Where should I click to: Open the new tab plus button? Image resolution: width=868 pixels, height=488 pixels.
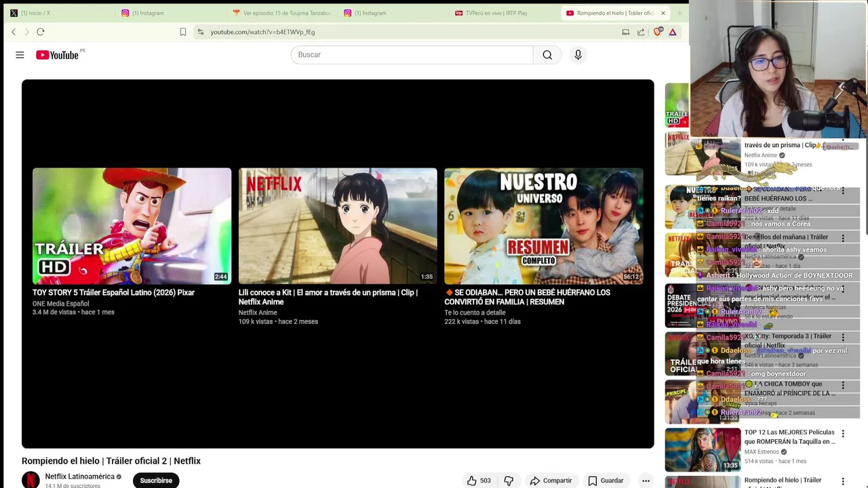pyautogui.click(x=679, y=13)
